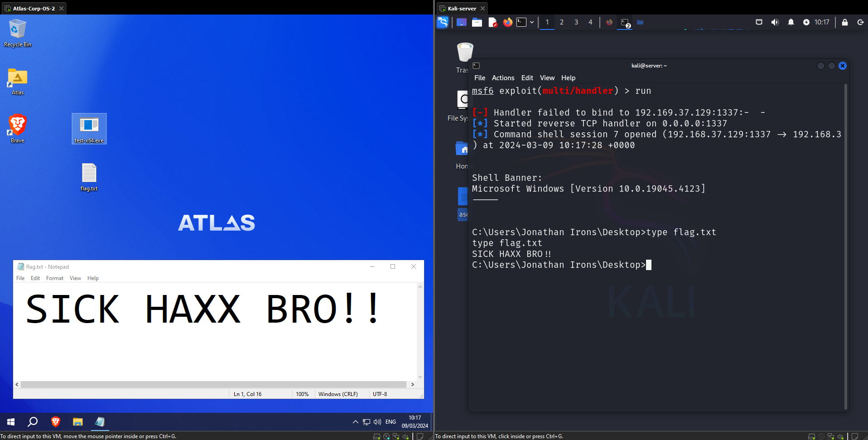
Task: Switch to Kali workspace 4
Action: tap(590, 22)
